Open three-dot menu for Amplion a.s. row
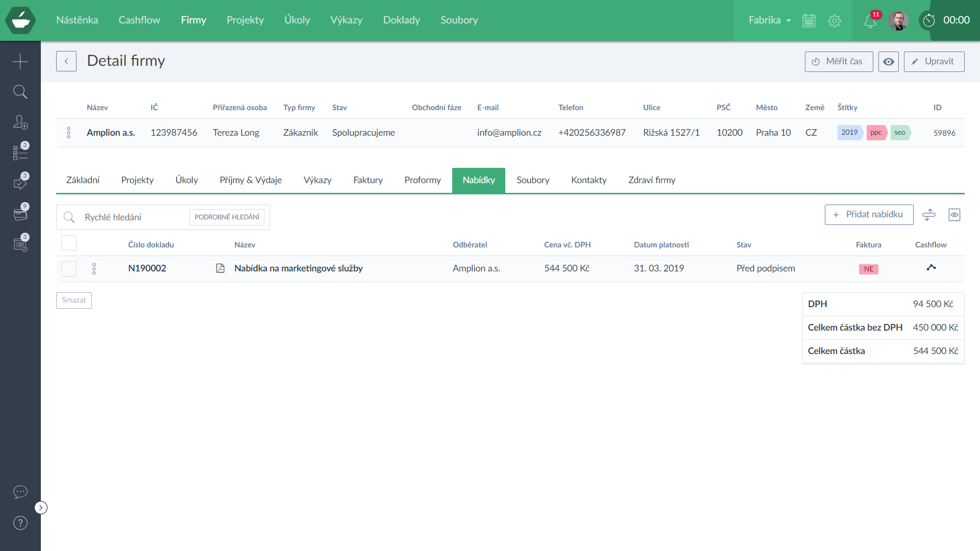Viewport: 980px width, 551px height. (69, 133)
